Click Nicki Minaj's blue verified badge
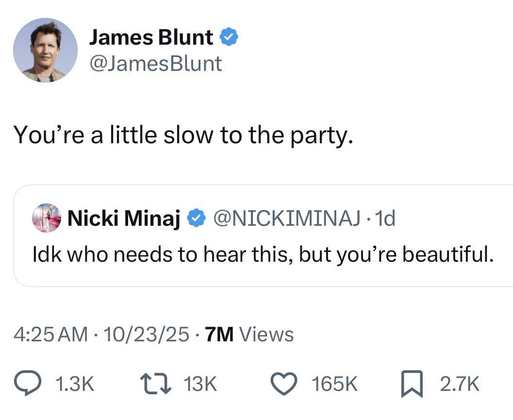This screenshot has height=420, width=513. coord(196,219)
